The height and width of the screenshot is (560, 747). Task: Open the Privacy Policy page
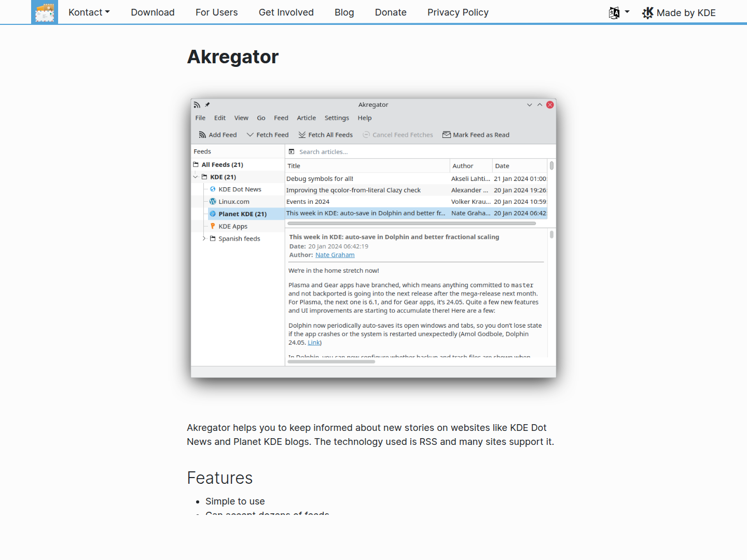click(x=458, y=12)
